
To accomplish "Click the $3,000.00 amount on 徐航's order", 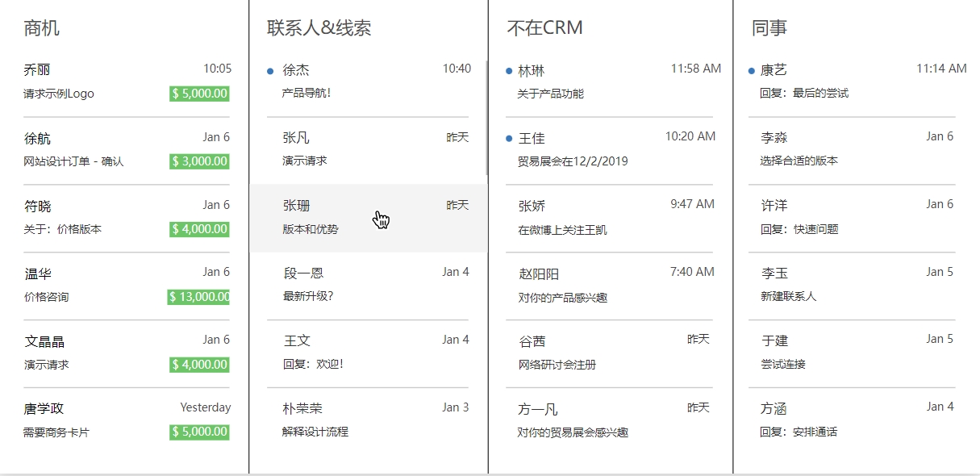I will pos(199,161).
